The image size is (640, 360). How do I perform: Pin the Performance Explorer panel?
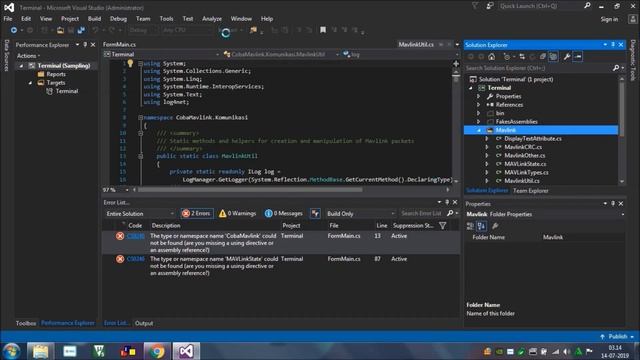tap(85, 44)
